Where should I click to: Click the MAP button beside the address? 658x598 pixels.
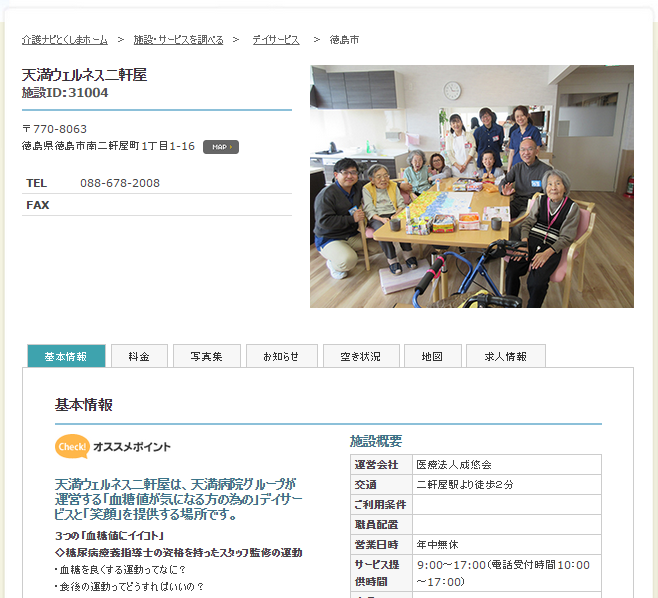click(x=220, y=147)
